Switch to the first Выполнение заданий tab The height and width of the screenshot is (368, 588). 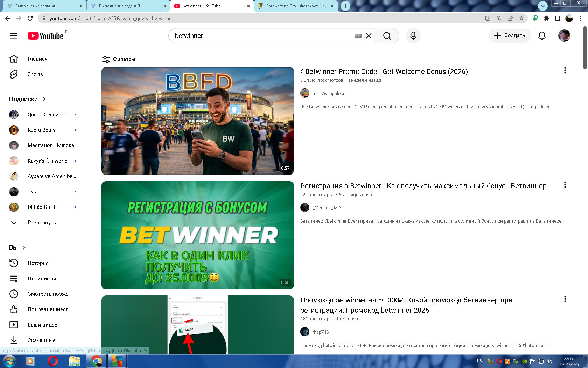(x=44, y=6)
